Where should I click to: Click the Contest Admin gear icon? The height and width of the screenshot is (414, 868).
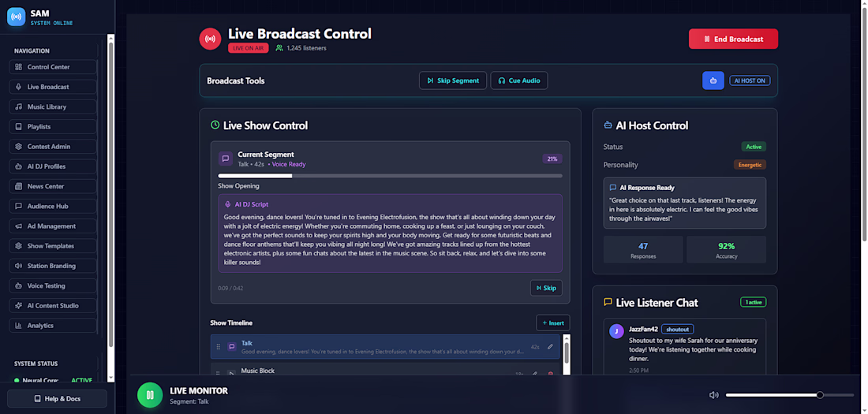point(18,147)
